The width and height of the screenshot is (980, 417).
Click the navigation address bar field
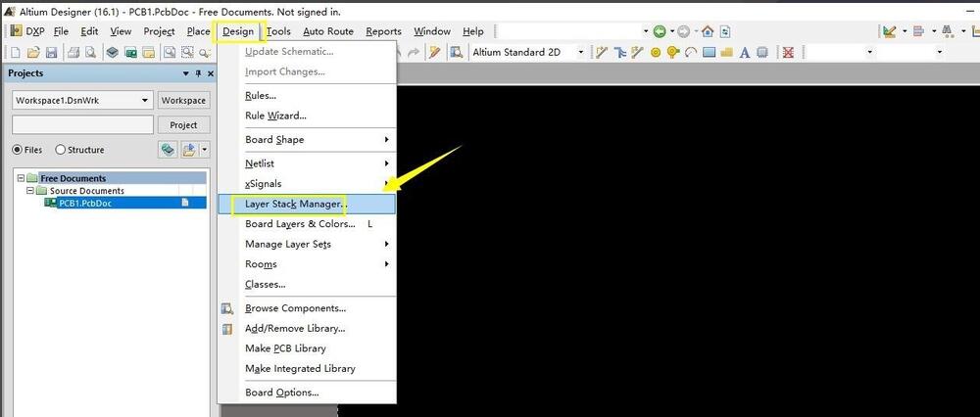(569, 31)
